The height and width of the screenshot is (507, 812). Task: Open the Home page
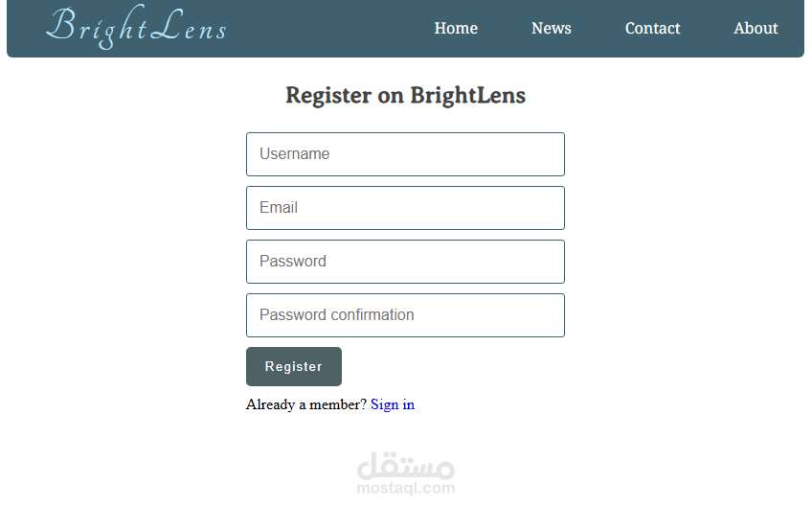[x=456, y=29]
